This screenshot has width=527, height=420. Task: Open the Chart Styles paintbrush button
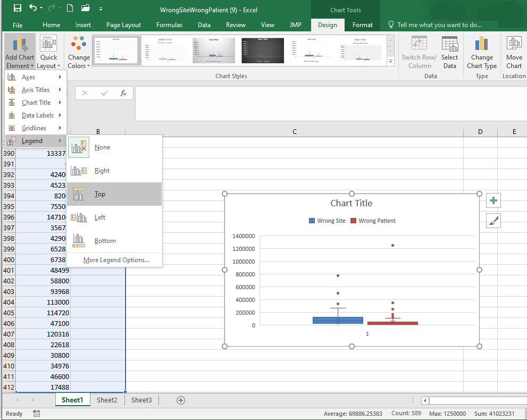point(493,221)
